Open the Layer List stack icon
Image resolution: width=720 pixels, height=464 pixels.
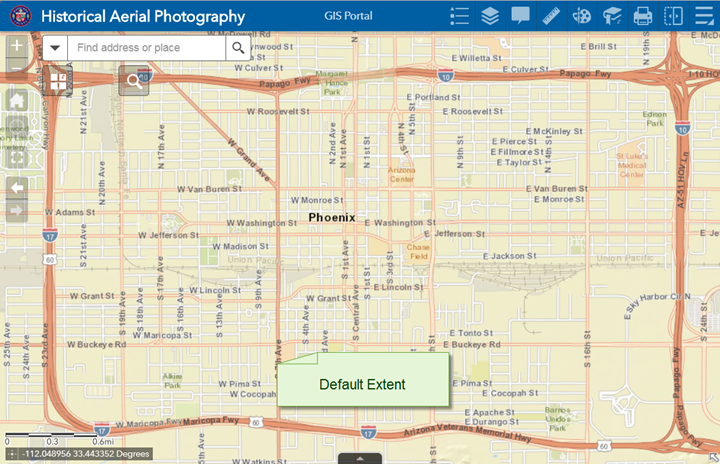pyautogui.click(x=490, y=16)
